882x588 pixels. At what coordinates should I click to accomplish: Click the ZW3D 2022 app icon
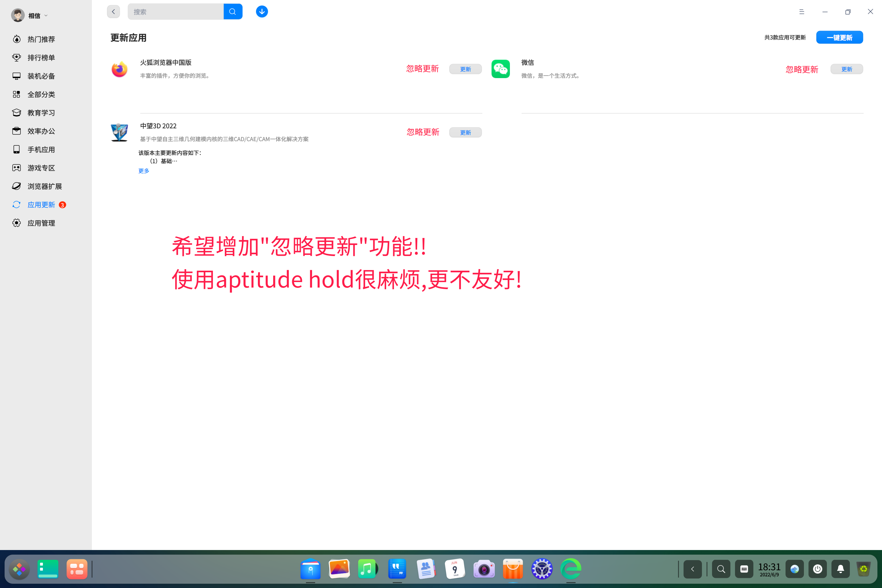point(119,132)
